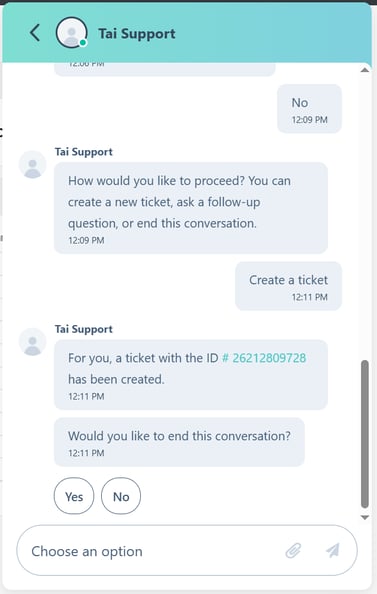
Task: Click the Tai Support title in header
Action: tap(137, 34)
